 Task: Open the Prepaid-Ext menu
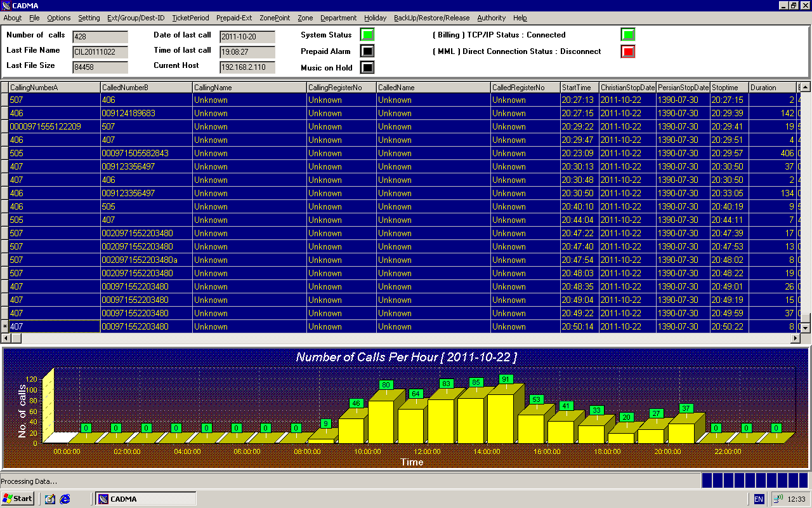[234, 18]
